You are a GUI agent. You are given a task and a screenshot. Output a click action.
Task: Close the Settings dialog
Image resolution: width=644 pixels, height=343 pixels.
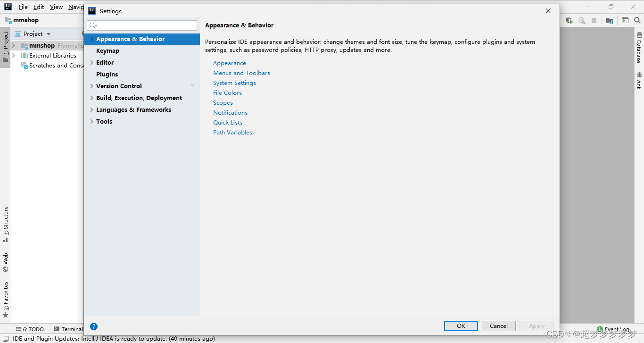click(x=548, y=11)
